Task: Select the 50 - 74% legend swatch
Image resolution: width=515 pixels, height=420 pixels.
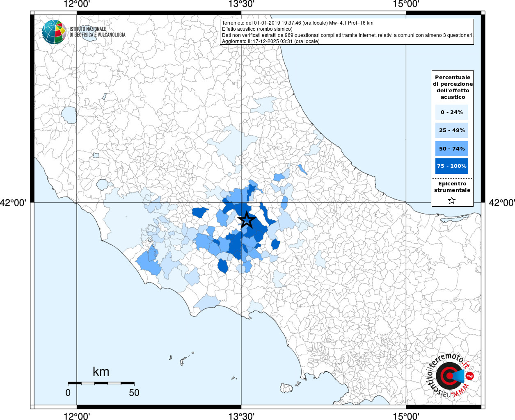Action: coord(452,148)
